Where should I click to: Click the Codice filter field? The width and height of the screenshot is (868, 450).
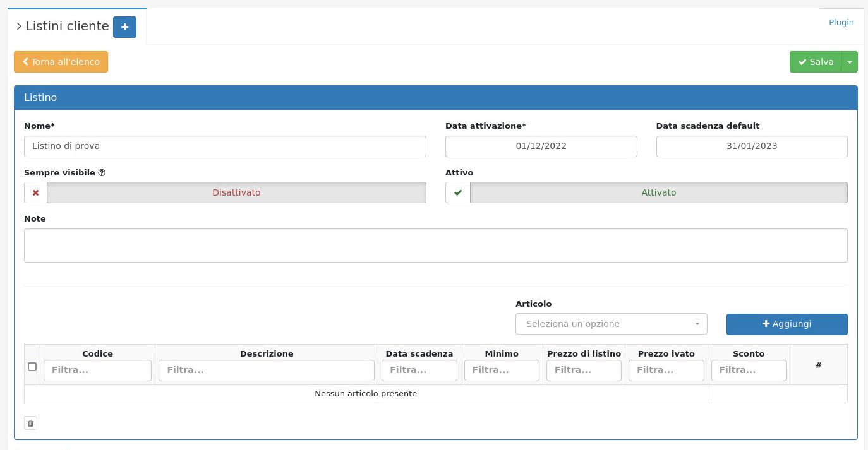97,370
